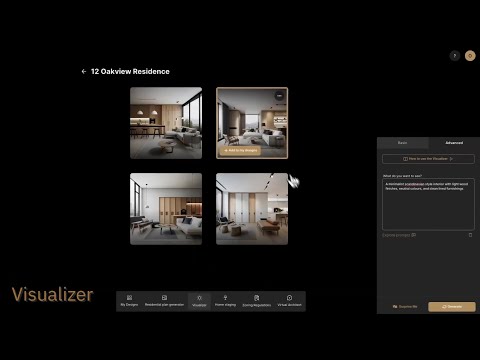The height and width of the screenshot is (360, 480).
Task: Click the gold Generate button
Action: (x=452, y=307)
